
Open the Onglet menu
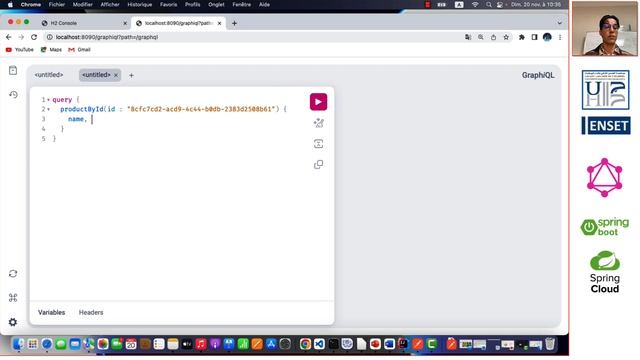coord(216,4)
